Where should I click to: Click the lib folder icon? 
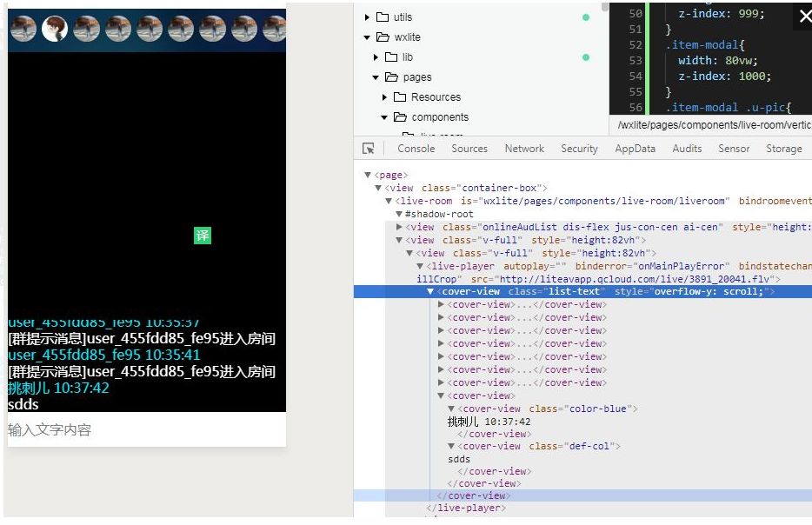pos(391,57)
